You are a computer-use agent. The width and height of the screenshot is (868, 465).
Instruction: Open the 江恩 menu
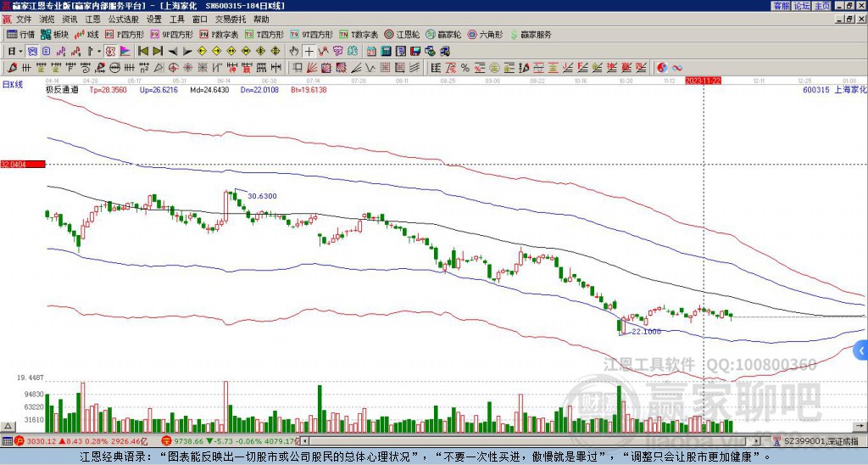92,20
